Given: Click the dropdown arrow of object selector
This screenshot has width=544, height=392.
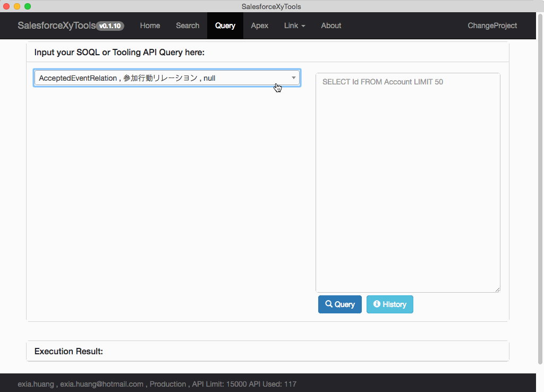Looking at the screenshot, I should pyautogui.click(x=293, y=78).
